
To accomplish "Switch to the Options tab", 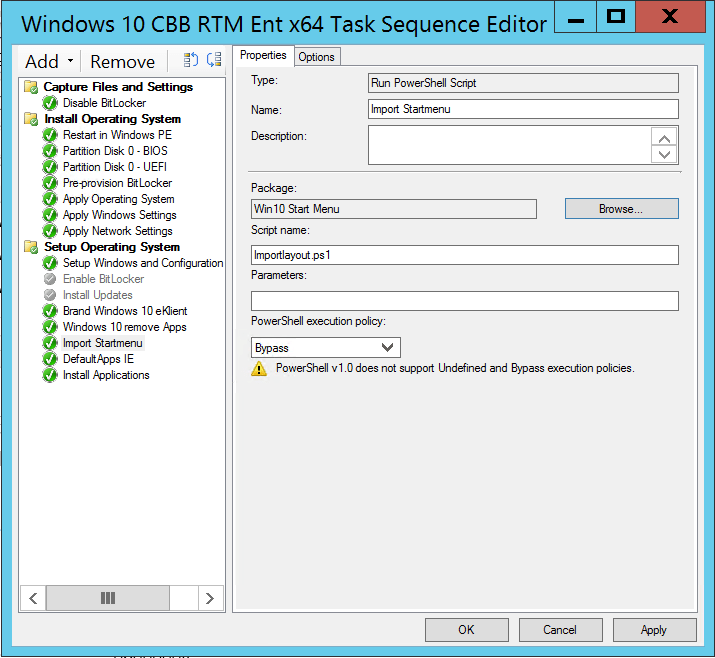I will click(316, 57).
